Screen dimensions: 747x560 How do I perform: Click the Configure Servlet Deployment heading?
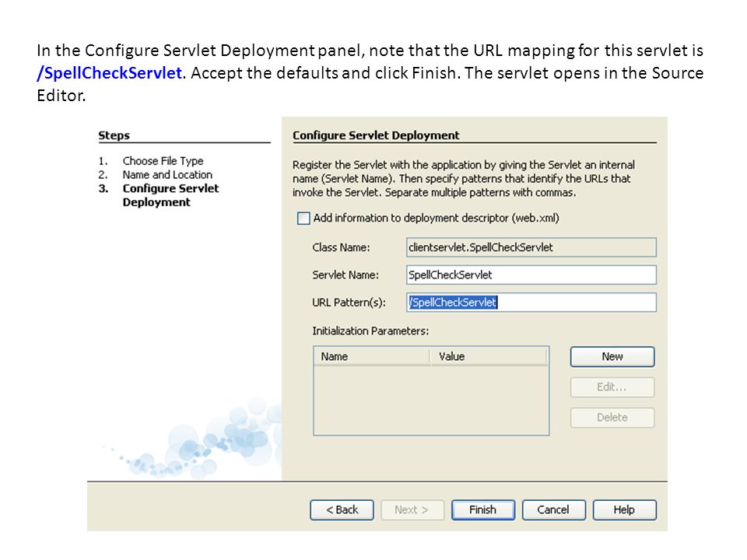click(x=376, y=135)
